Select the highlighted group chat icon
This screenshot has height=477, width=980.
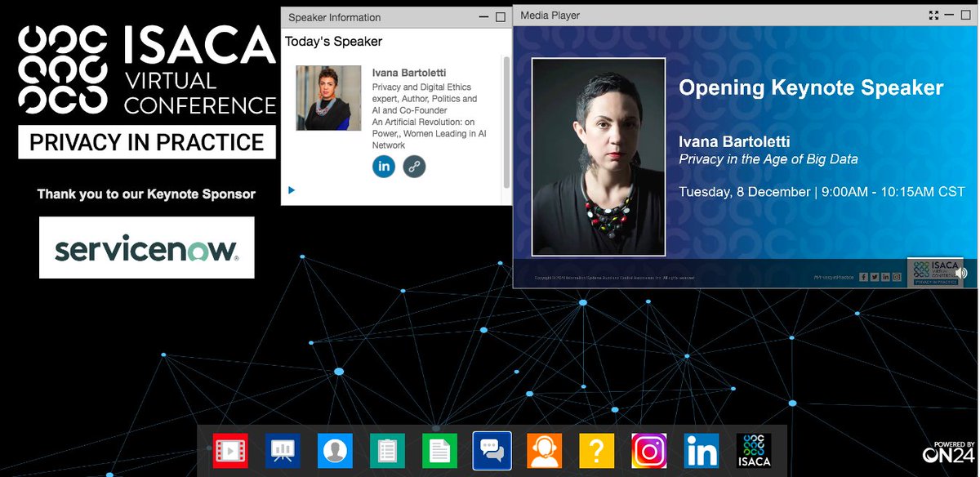[492, 450]
